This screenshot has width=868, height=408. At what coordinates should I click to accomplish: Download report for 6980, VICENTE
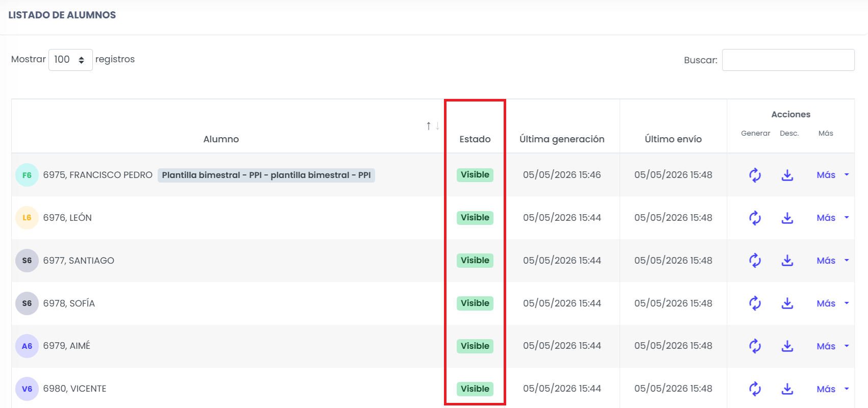[x=787, y=389]
